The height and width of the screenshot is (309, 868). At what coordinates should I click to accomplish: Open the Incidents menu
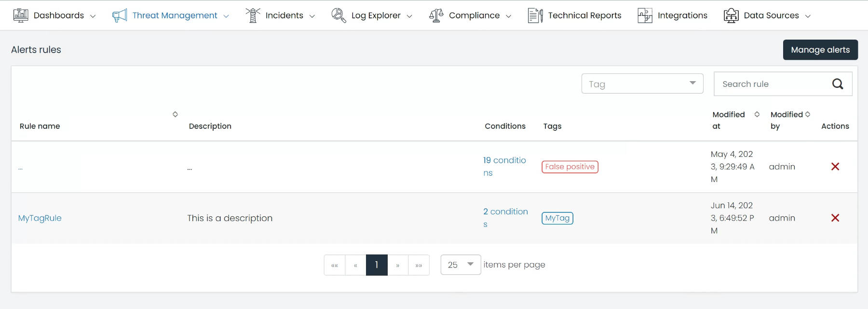coord(280,15)
